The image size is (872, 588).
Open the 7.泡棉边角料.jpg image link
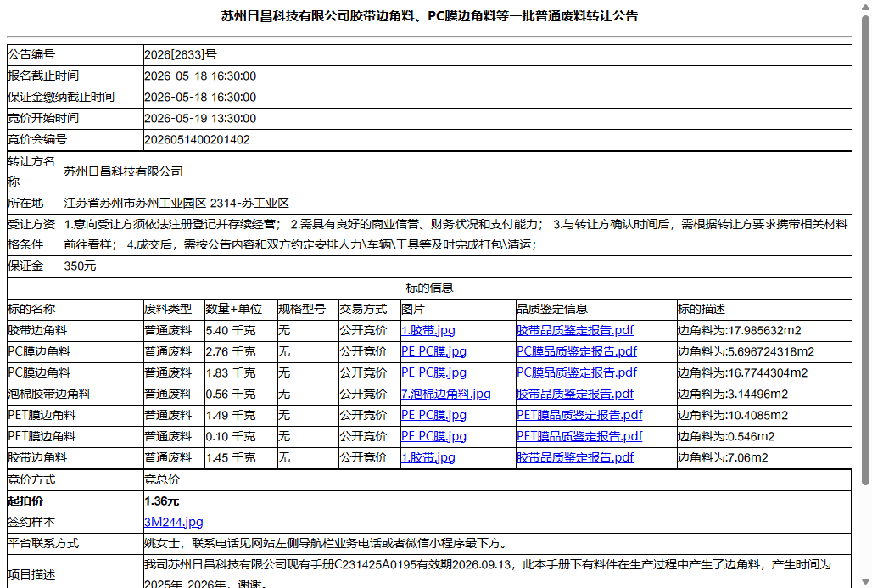tap(445, 394)
